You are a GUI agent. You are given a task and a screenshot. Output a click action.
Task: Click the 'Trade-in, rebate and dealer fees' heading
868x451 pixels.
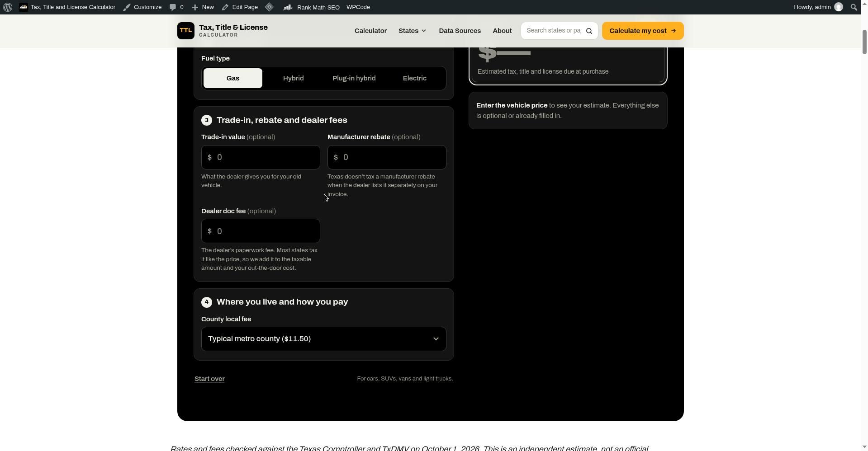(x=282, y=120)
